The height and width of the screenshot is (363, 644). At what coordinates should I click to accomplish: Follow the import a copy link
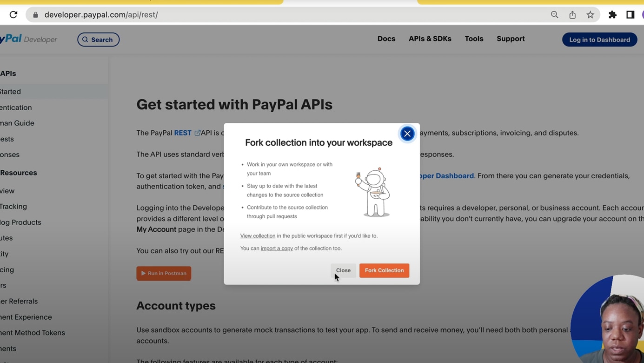pos(277,249)
